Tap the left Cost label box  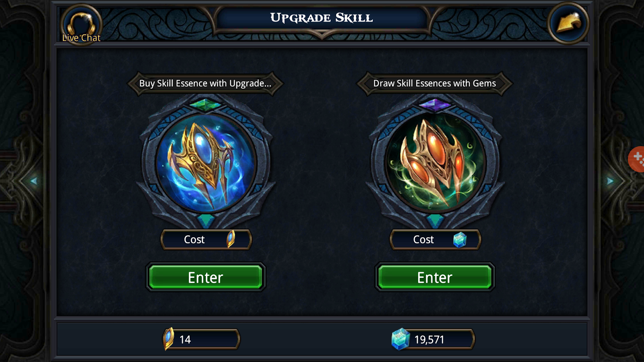(x=206, y=239)
